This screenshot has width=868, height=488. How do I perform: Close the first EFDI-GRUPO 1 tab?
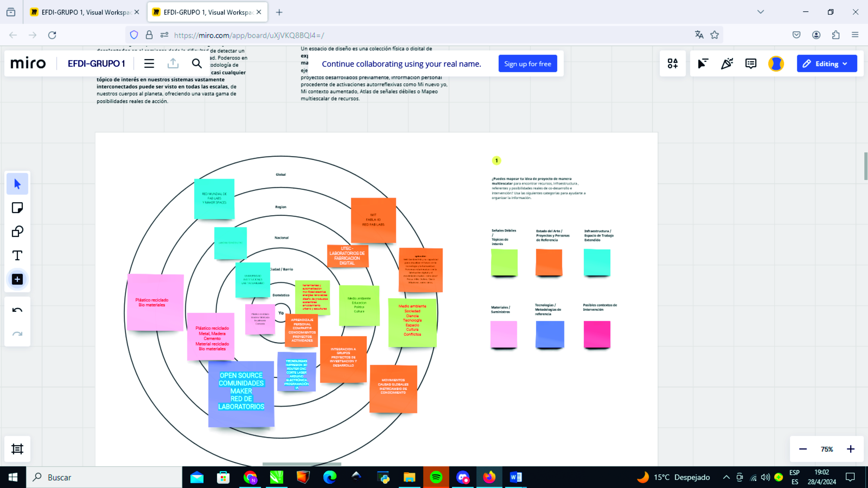(137, 12)
